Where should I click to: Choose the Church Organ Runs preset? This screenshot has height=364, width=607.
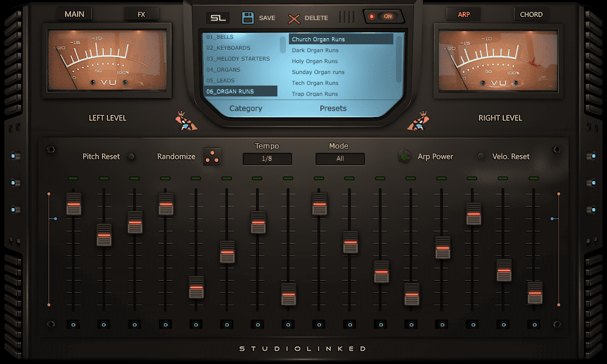(341, 39)
